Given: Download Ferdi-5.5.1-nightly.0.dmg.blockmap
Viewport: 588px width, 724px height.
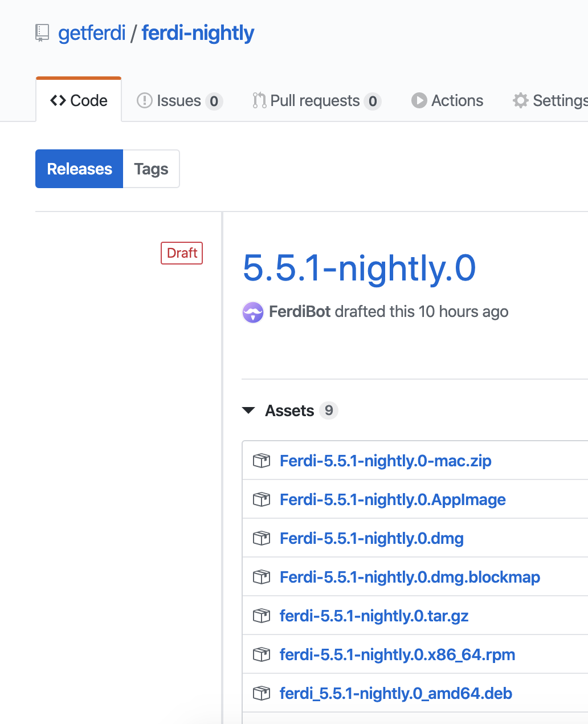Looking at the screenshot, I should pos(410,577).
